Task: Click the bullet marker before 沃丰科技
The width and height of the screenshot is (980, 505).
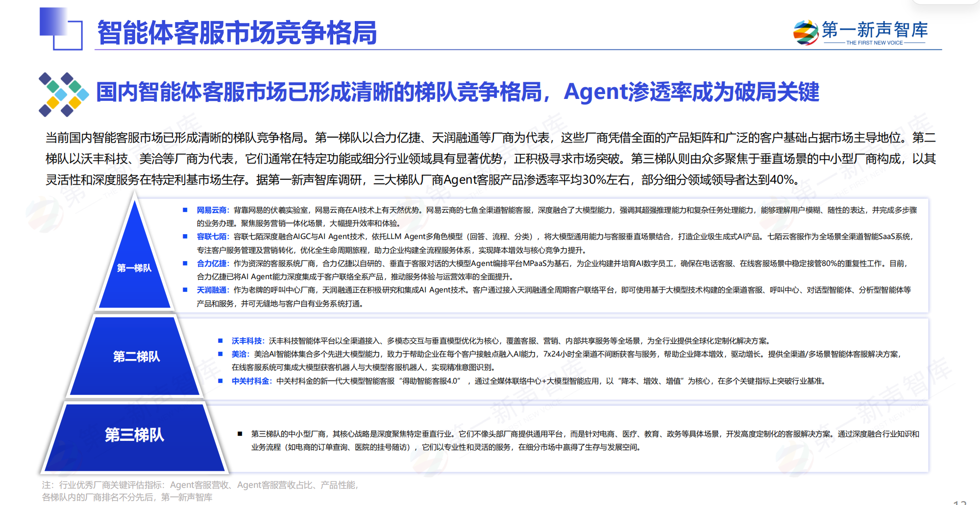Action: (x=220, y=341)
